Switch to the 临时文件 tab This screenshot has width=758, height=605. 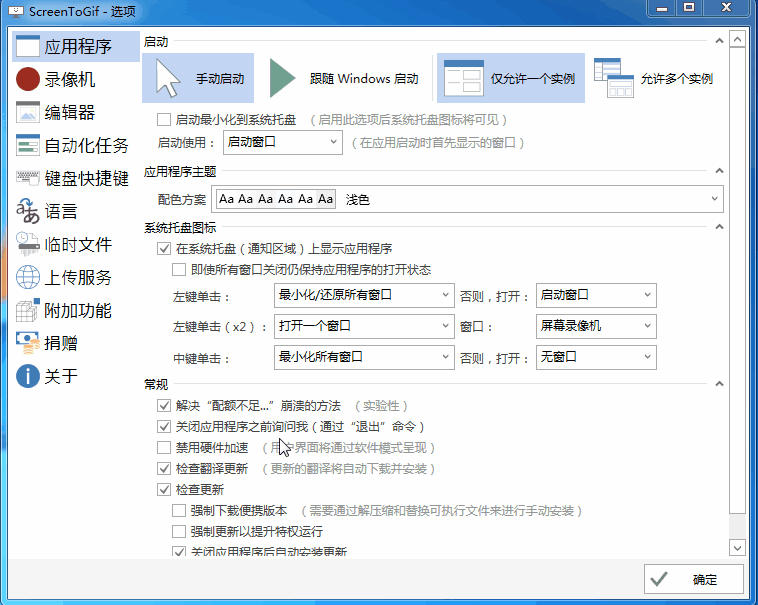coord(78,245)
